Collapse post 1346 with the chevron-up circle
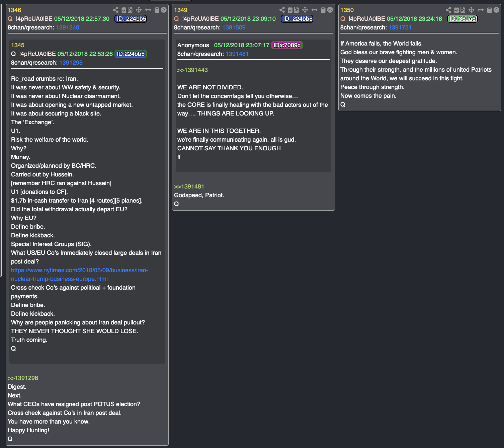 [x=164, y=10]
